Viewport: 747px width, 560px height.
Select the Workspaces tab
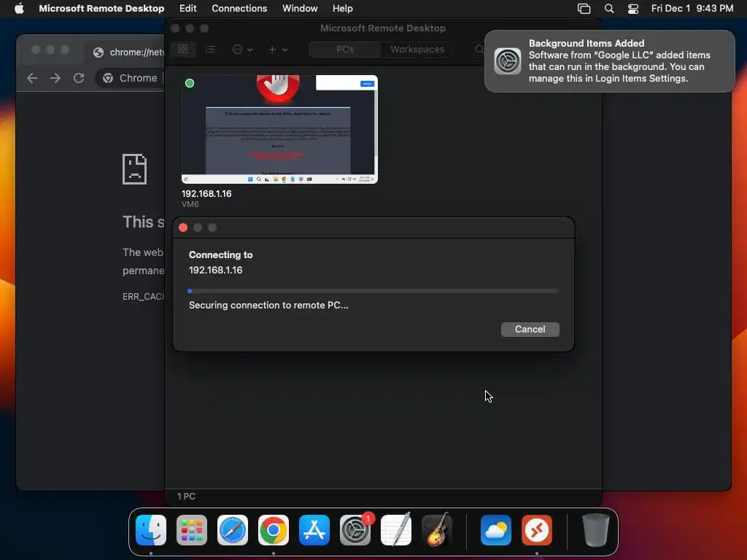(417, 49)
